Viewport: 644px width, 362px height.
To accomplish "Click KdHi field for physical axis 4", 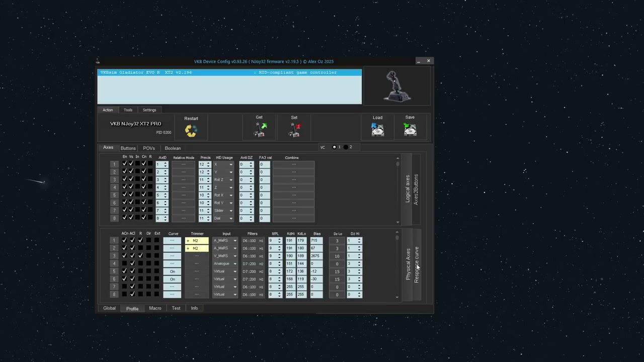I will point(290,263).
